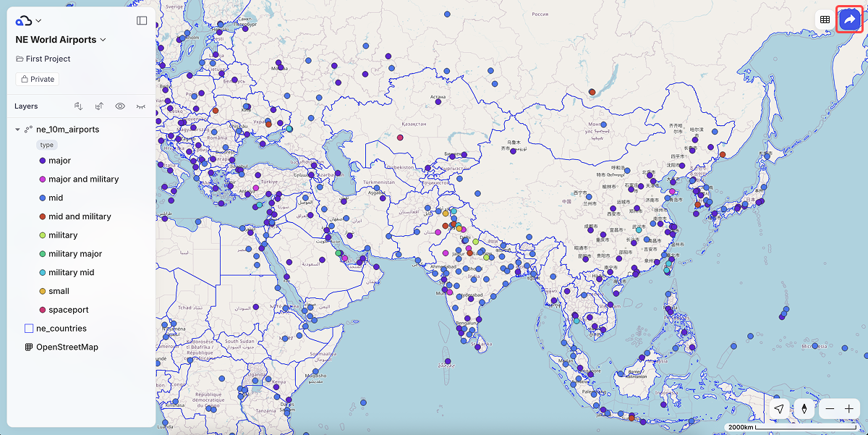Collapse the ne_10m_airports layer tree
This screenshot has height=435, width=868.
tap(17, 130)
